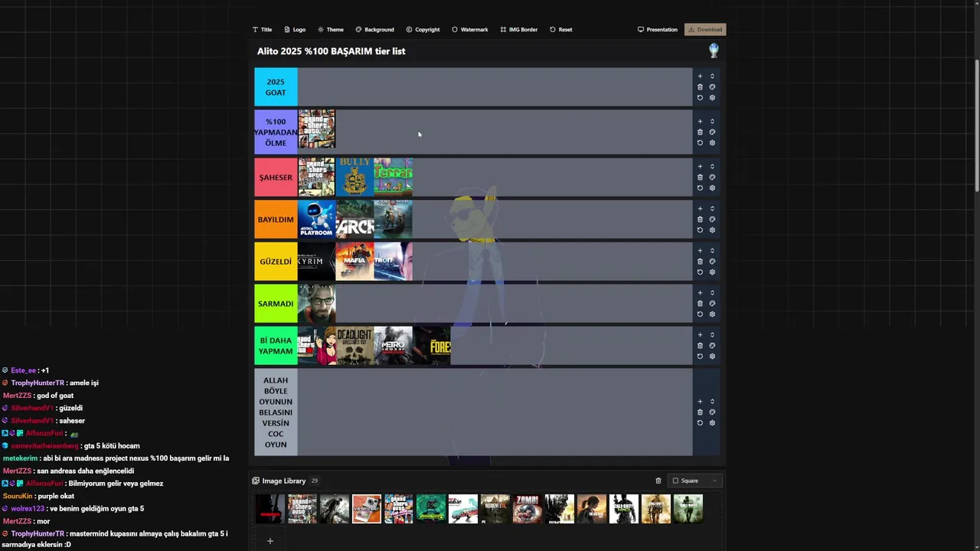
Task: Reorder the GÜZELDİ row with up-down arrows
Action: [x=712, y=251]
